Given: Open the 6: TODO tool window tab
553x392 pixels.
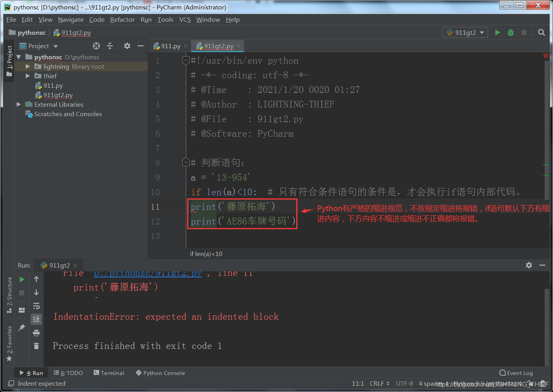Looking at the screenshot, I should [68, 373].
